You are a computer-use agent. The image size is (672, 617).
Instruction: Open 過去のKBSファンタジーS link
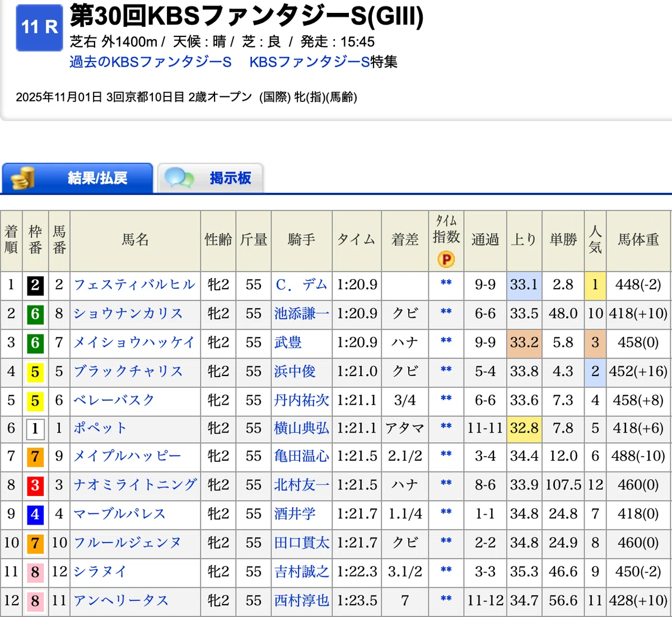click(x=151, y=62)
